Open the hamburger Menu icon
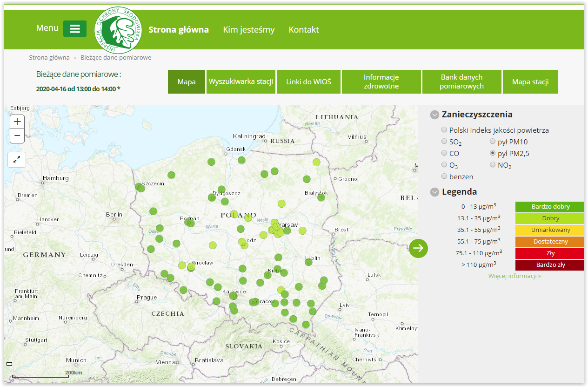Viewport: 588px width, 387px height. 75,28
